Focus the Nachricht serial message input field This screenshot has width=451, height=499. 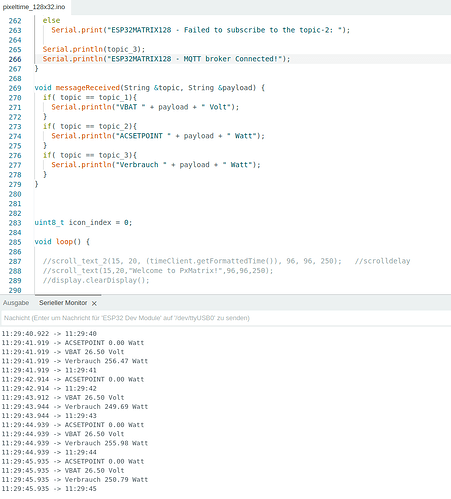tap(225, 318)
